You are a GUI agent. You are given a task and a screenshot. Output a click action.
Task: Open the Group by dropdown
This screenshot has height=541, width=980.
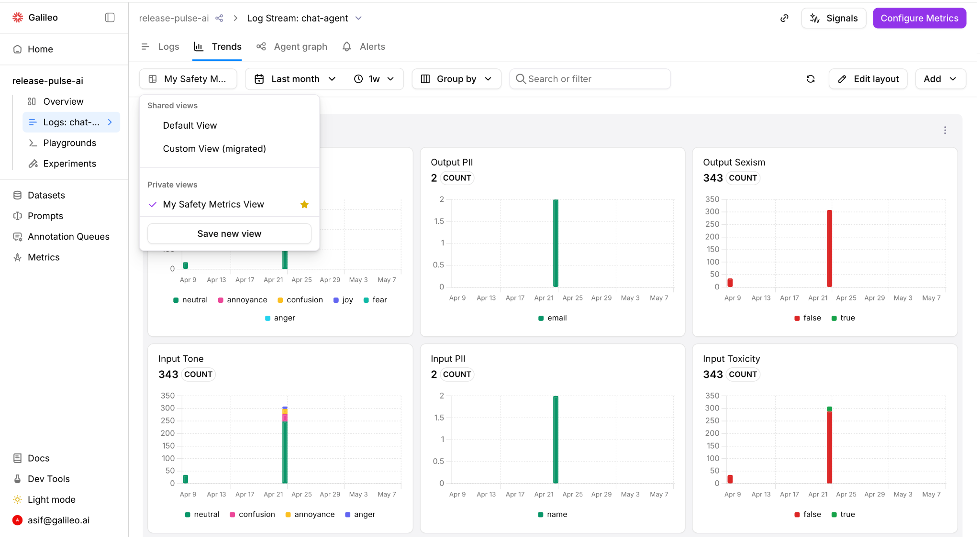click(457, 79)
